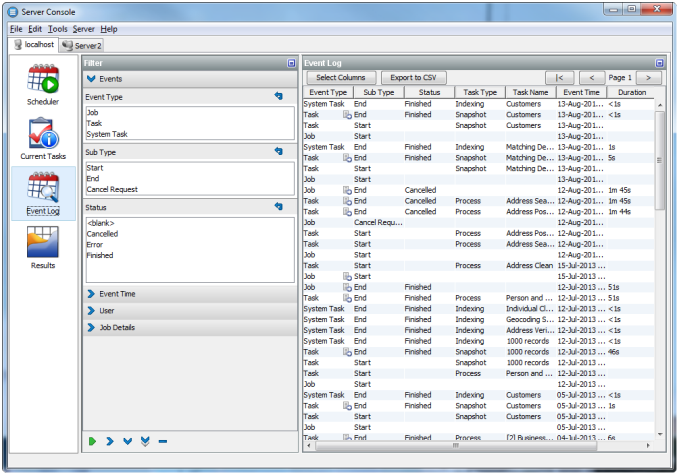Reset the Event Type filter selection
Image resolution: width=679 pixels, height=475 pixels.
[x=279, y=96]
